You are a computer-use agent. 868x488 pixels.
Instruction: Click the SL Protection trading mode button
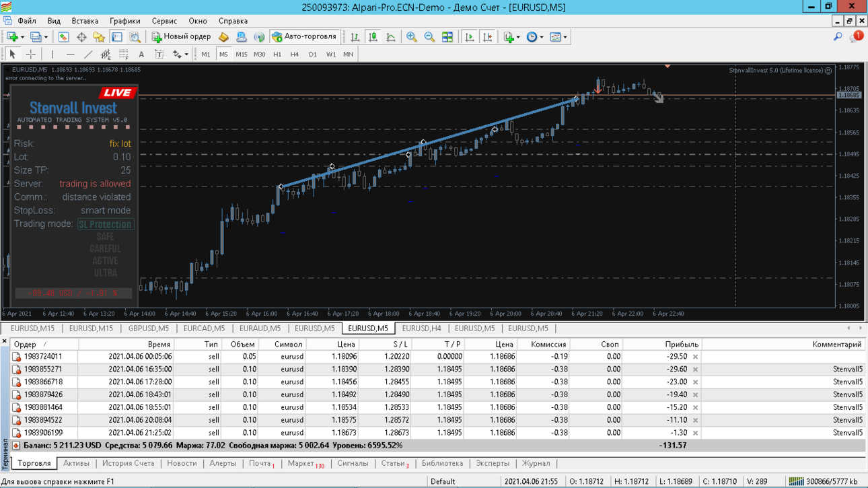[106, 224]
